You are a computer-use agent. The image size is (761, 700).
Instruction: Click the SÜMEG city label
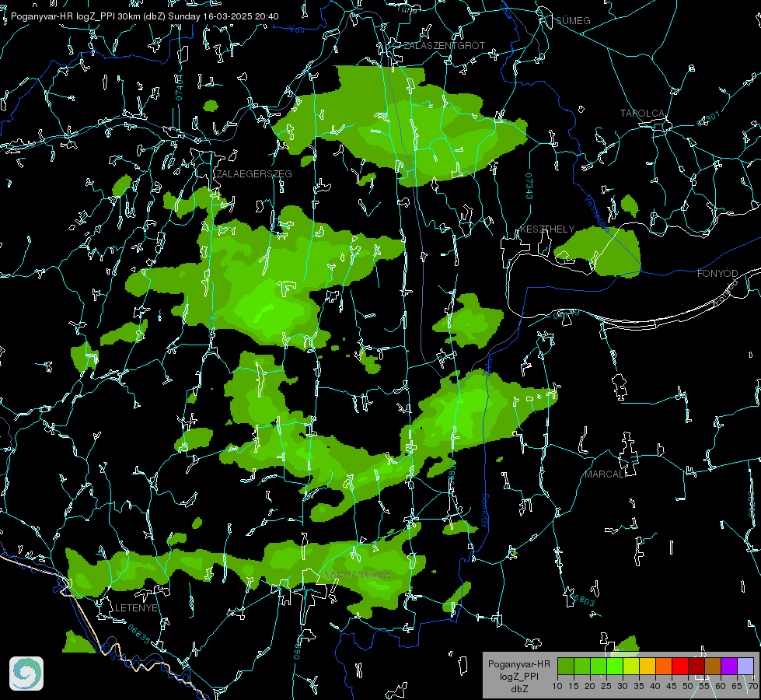coord(573,21)
